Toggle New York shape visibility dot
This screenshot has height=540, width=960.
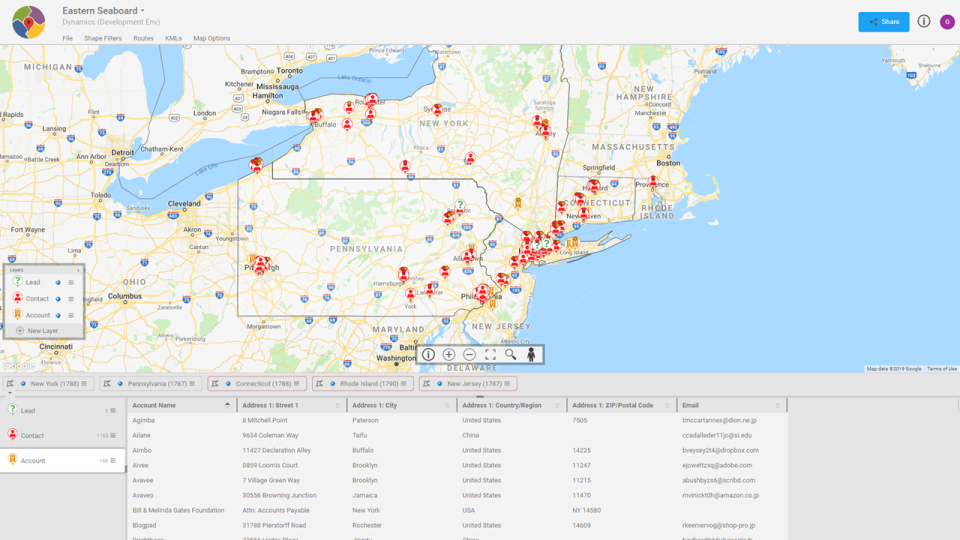click(x=23, y=384)
